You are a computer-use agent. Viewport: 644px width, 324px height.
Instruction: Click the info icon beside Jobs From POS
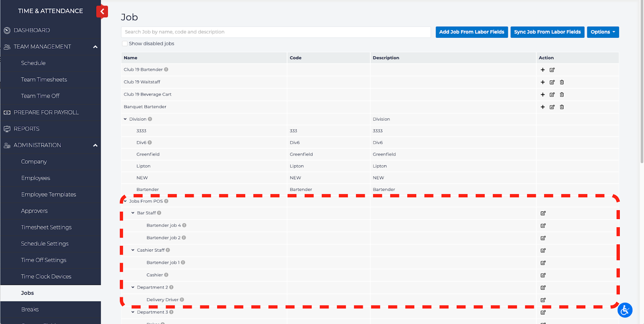pos(166,201)
